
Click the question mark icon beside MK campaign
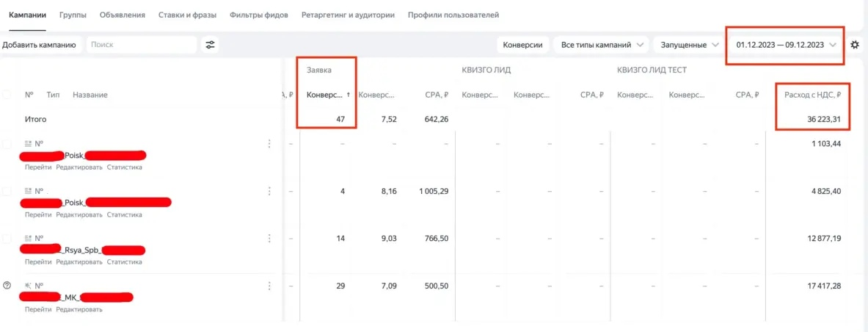pos(7,286)
